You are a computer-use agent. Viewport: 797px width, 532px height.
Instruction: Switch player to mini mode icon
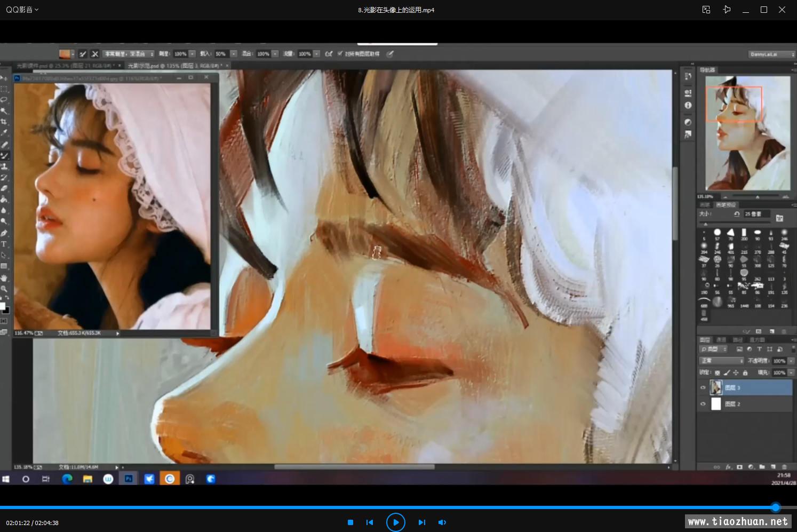pyautogui.click(x=706, y=10)
